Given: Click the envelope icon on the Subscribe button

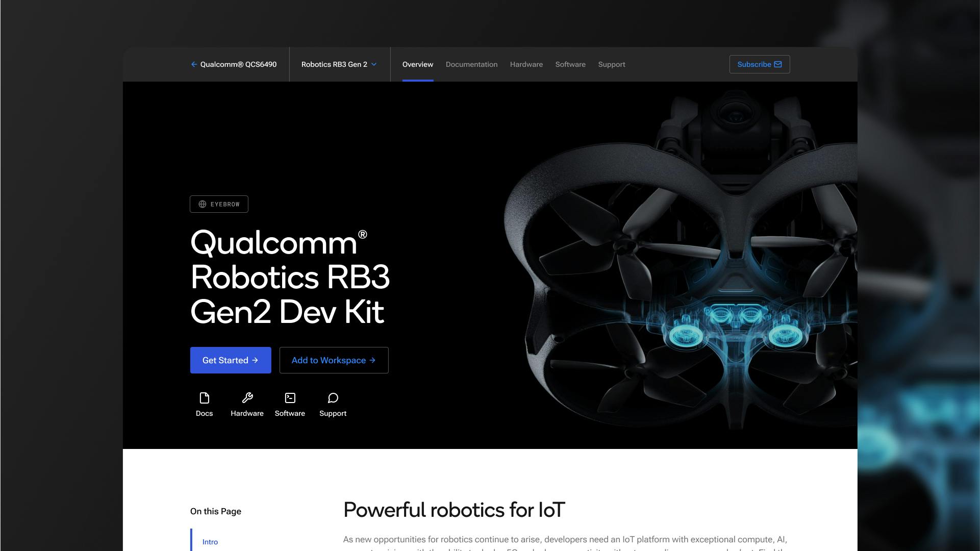Looking at the screenshot, I should click(x=777, y=64).
